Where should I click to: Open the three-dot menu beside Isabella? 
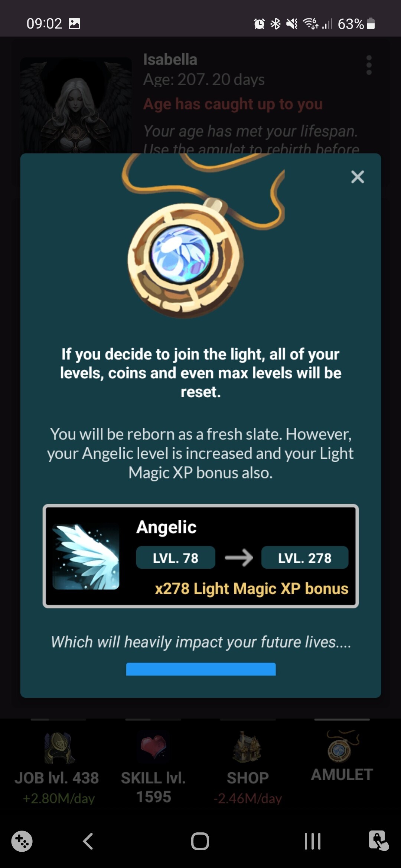point(369,65)
